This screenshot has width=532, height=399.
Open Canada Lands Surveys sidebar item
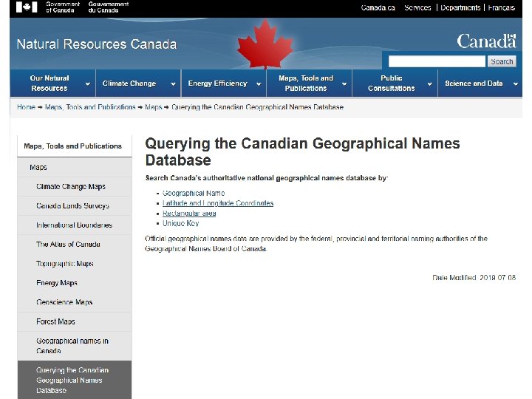tap(75, 206)
